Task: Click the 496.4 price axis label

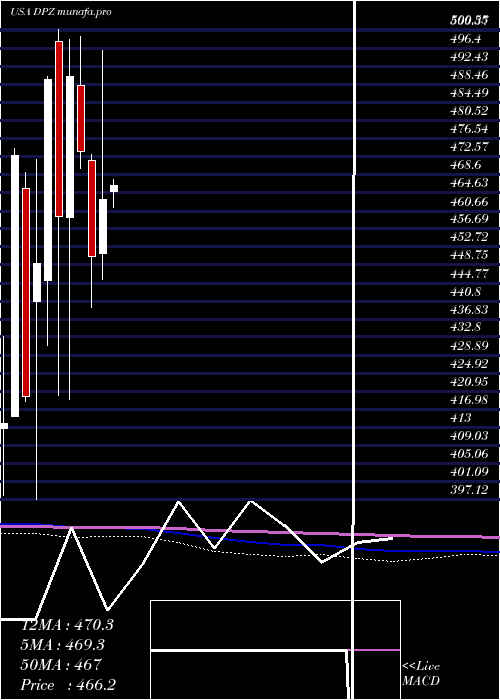Action: [x=466, y=39]
